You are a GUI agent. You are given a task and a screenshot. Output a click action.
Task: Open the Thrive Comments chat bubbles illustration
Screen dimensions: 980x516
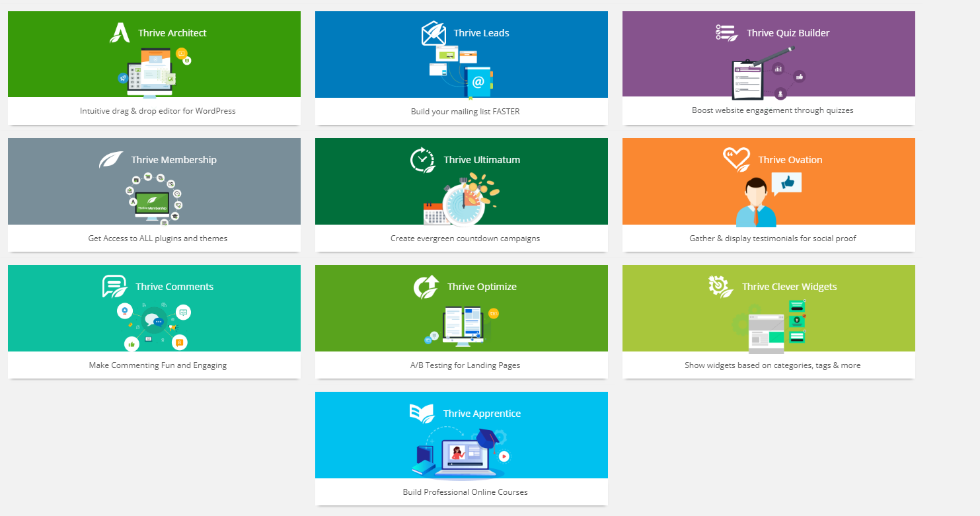155,326
